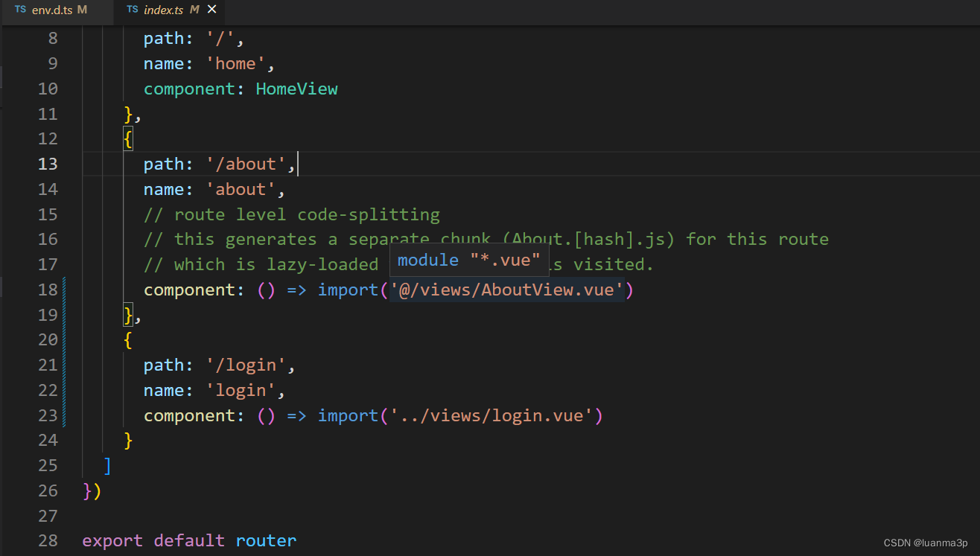Click the closing }) on line 26
This screenshot has height=556, width=980.
pyautogui.click(x=92, y=491)
